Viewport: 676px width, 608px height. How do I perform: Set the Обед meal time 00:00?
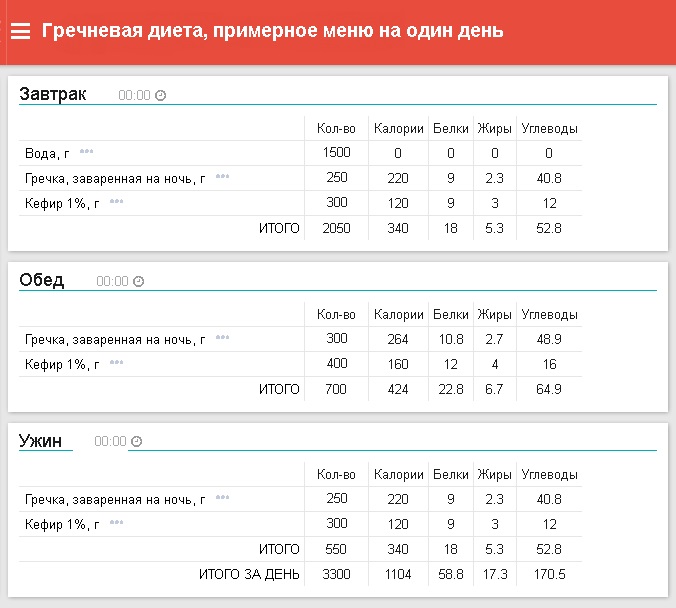[112, 282]
